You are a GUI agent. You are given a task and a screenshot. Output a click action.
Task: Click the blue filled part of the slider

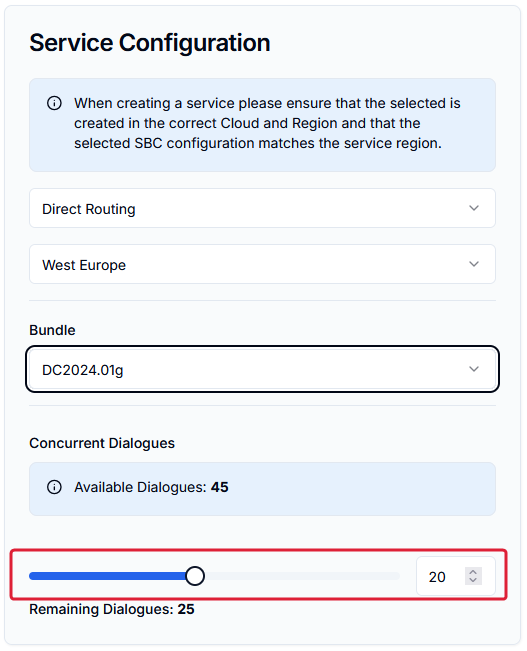coord(107,576)
